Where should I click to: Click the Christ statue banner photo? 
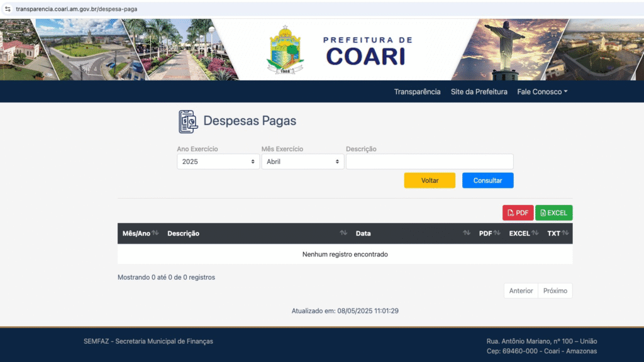(509, 49)
